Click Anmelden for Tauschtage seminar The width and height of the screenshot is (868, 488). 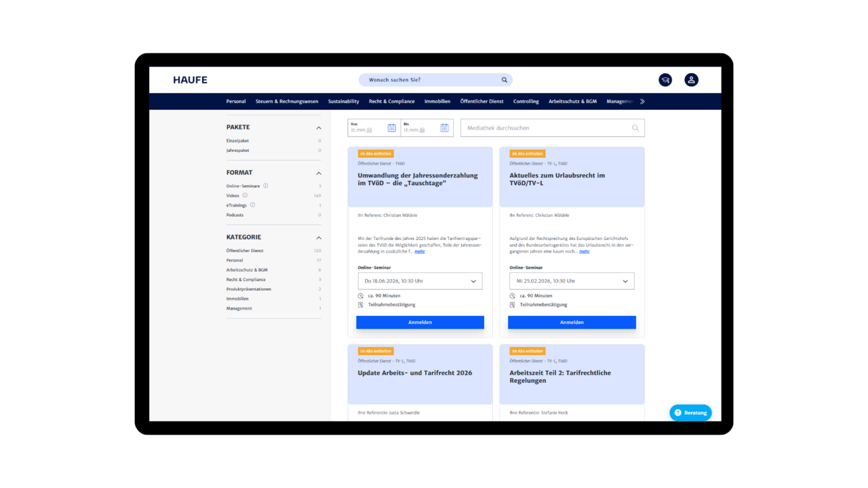420,323
